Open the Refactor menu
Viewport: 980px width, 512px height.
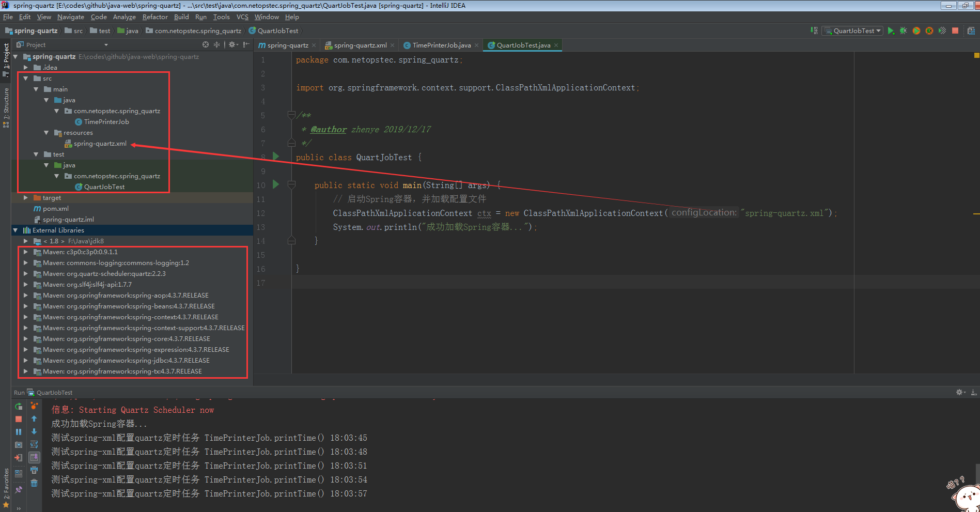tap(155, 17)
